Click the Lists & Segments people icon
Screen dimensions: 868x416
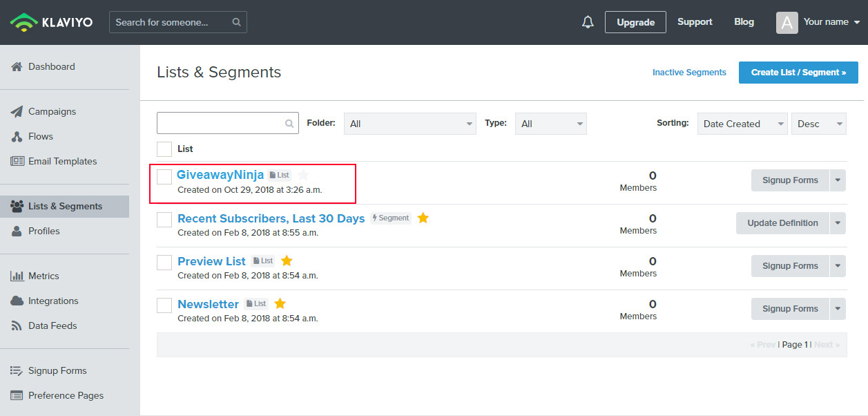[x=17, y=207]
